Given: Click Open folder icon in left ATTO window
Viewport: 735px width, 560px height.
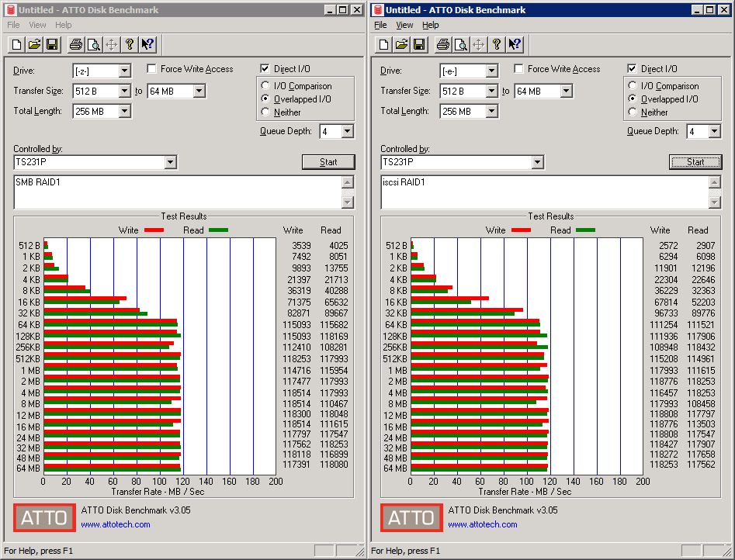Looking at the screenshot, I should [x=34, y=44].
